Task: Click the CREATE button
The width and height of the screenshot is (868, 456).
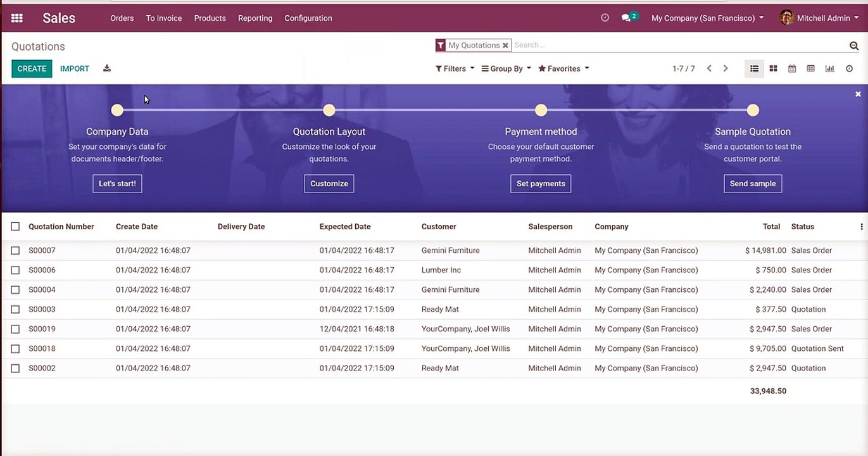Action: point(32,68)
